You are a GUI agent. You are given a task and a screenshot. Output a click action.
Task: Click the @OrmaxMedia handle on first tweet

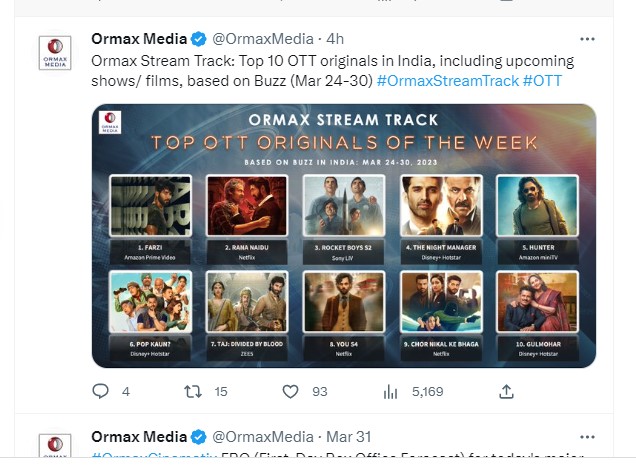coord(263,39)
